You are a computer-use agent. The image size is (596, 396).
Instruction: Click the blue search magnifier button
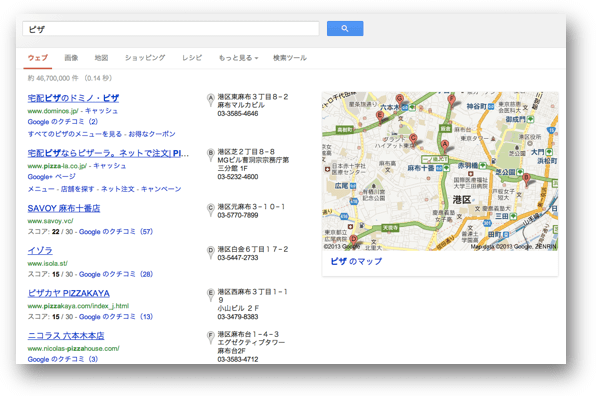pyautogui.click(x=345, y=29)
